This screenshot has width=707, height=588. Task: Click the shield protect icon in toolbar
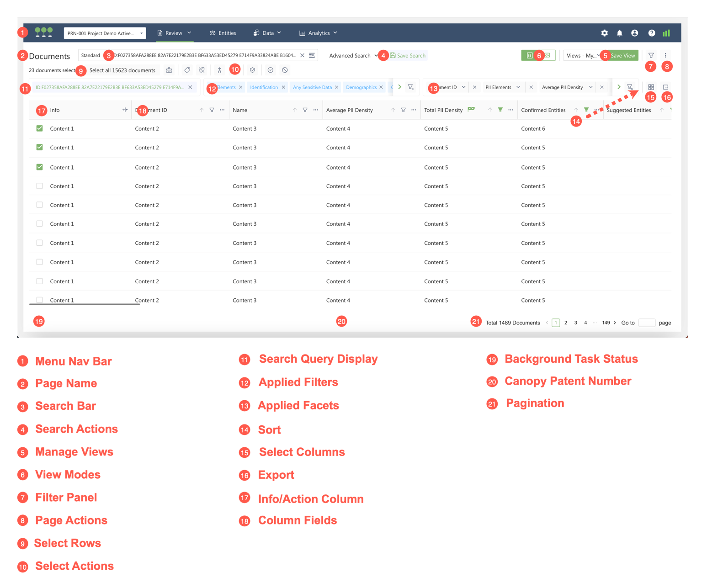pyautogui.click(x=252, y=70)
